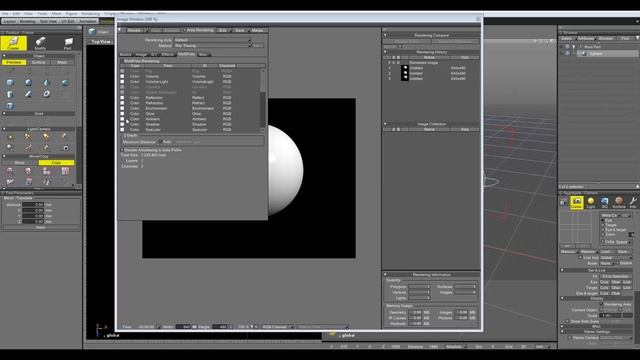The image size is (640, 360).
Task: Switch to the MultiPass tab
Action: 186,54
